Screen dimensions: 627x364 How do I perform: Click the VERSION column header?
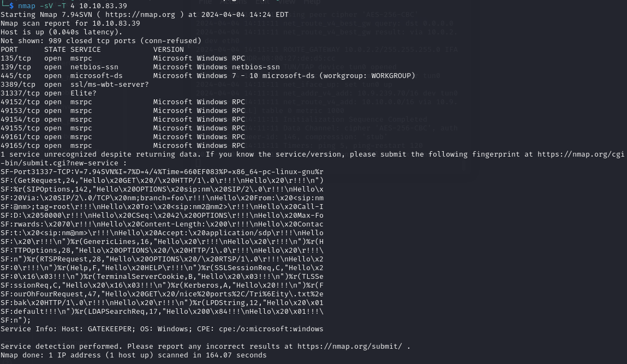point(169,50)
